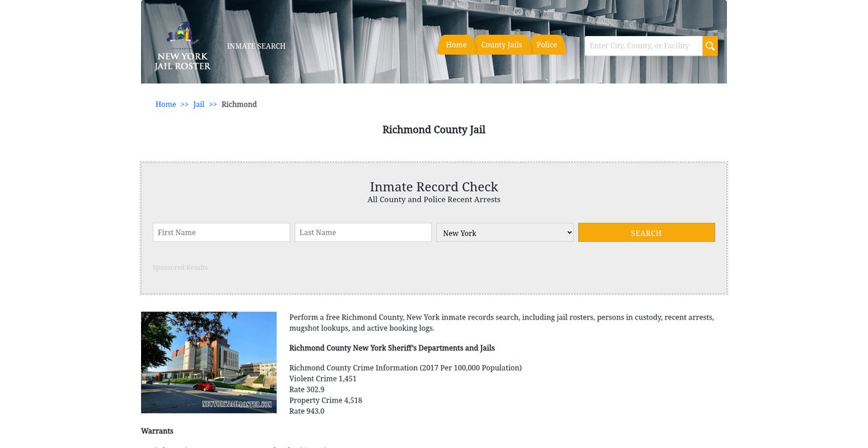Click the Richmond County jail building photo
868x448 pixels.
(209, 362)
